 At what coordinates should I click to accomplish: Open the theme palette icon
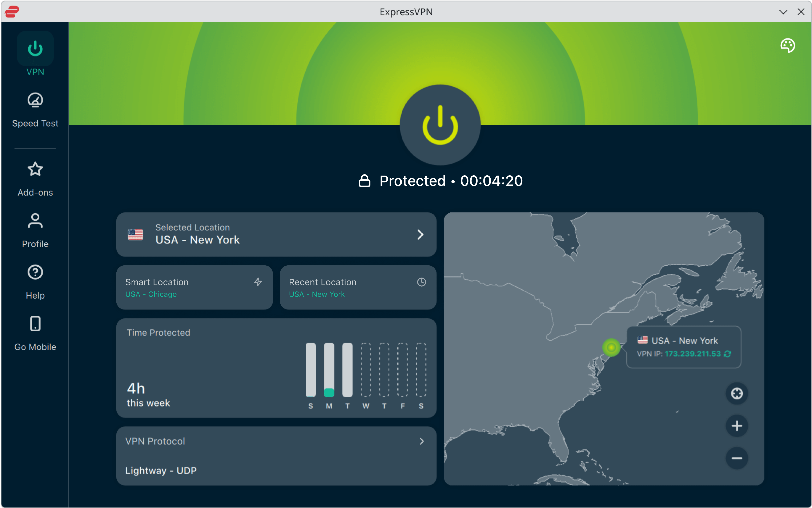click(x=787, y=45)
